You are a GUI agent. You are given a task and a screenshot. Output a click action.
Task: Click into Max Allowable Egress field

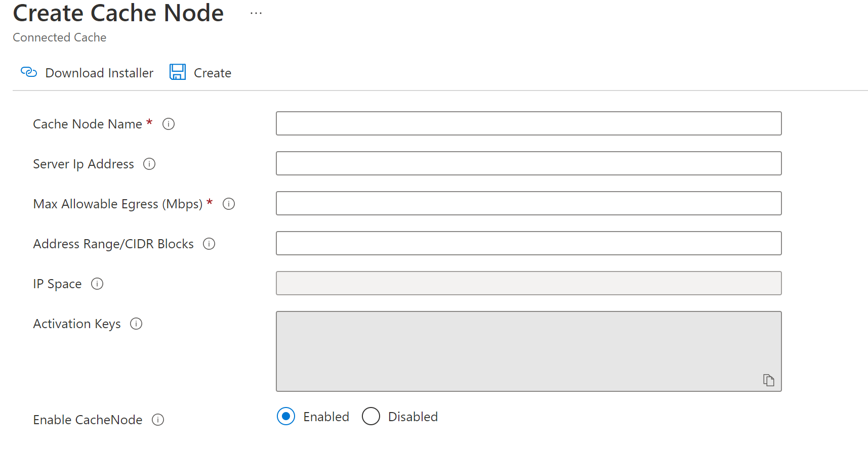(528, 203)
